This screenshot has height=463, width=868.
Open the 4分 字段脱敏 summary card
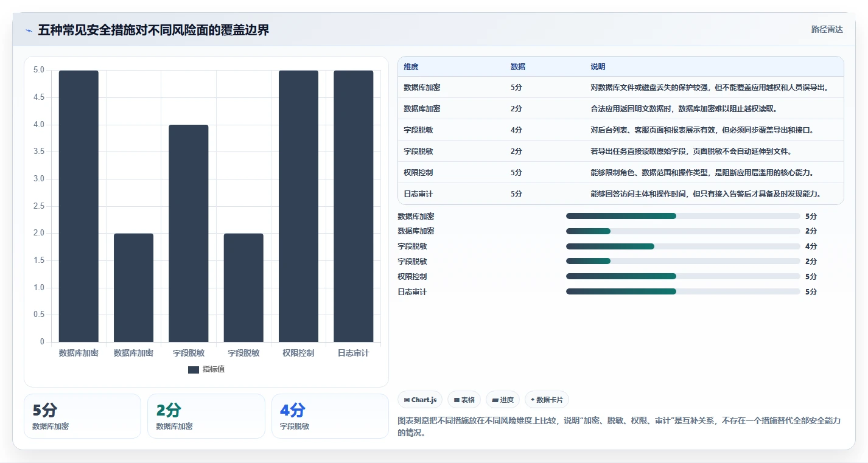[330, 416]
